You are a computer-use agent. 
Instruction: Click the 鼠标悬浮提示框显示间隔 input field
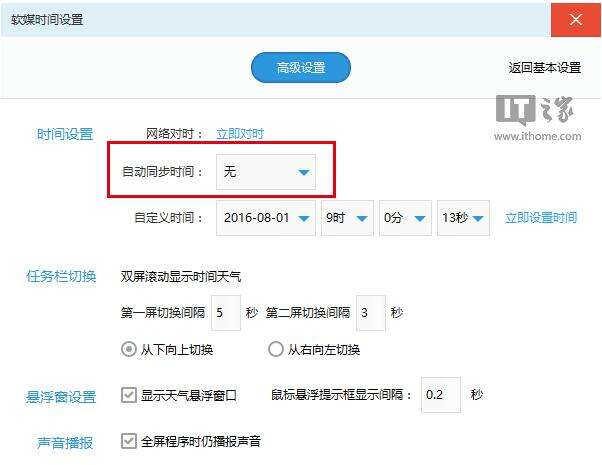click(x=441, y=395)
